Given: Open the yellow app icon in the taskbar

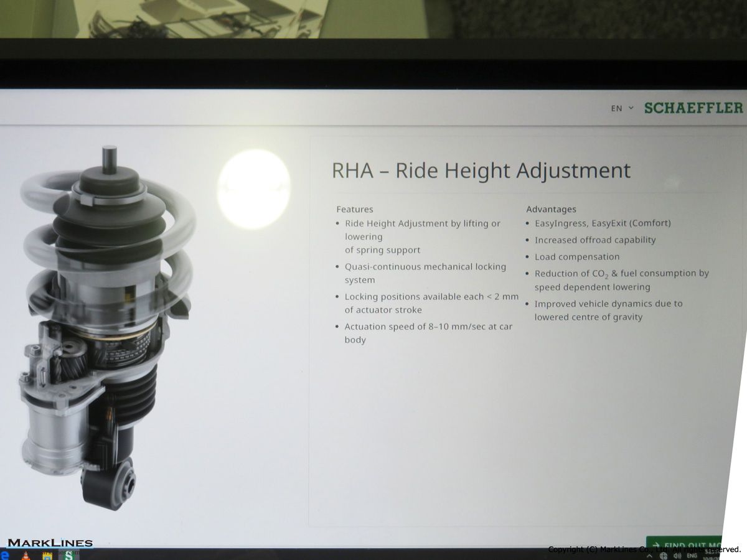Looking at the screenshot, I should [47, 555].
